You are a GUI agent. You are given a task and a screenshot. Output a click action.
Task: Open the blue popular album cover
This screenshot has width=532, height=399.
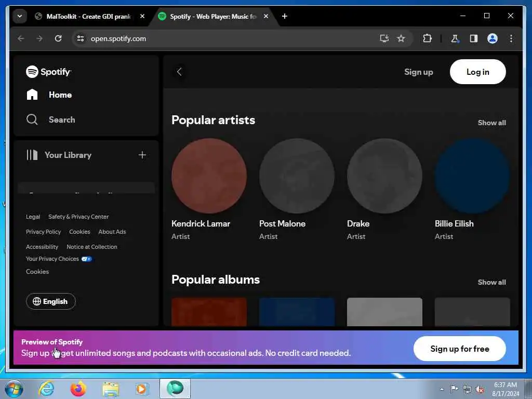pos(297,312)
